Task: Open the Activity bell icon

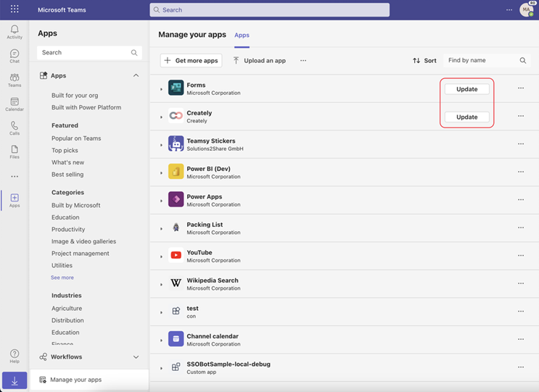Action: (15, 32)
